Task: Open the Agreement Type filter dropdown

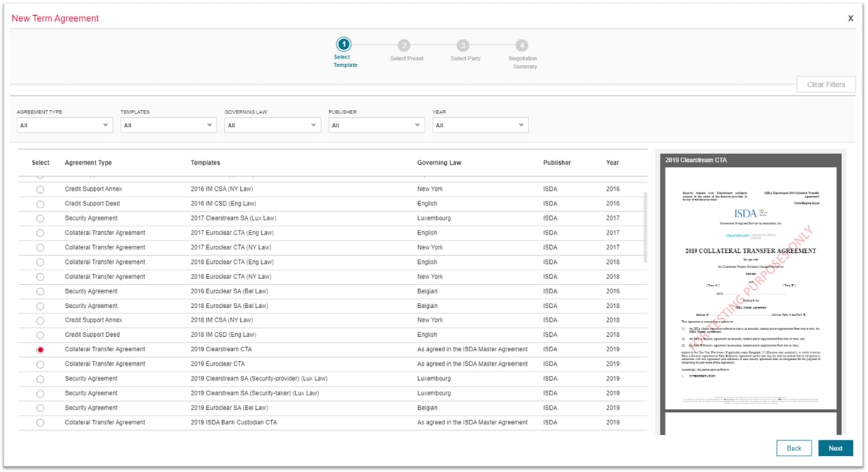Action: pyautogui.click(x=64, y=125)
